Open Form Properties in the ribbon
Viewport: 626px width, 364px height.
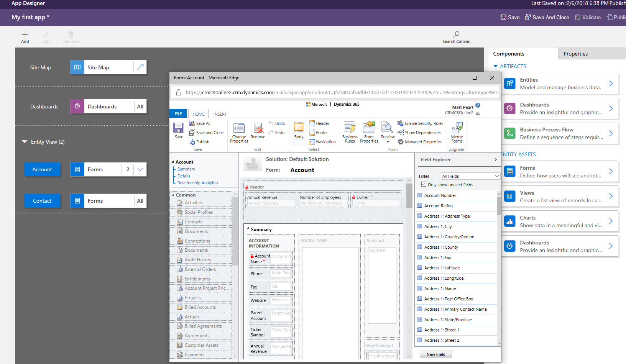tap(369, 133)
